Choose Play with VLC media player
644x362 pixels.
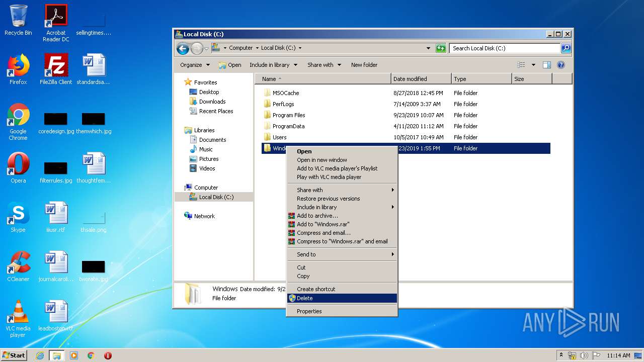[x=342, y=177]
